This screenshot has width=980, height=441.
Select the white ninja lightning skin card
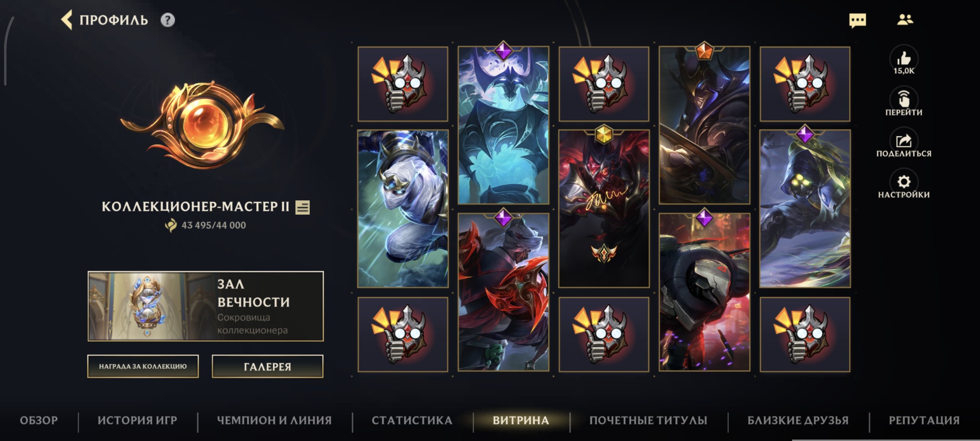[403, 209]
